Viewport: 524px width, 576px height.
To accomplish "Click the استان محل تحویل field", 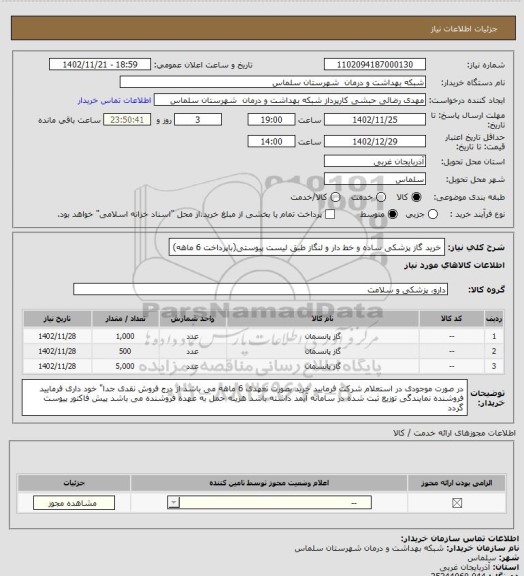I will (375, 161).
